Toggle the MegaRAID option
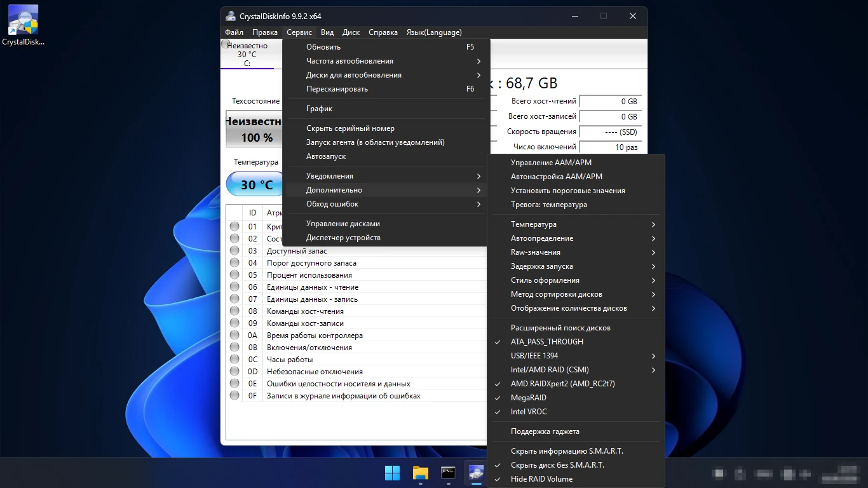This screenshot has width=868, height=488. [576, 398]
